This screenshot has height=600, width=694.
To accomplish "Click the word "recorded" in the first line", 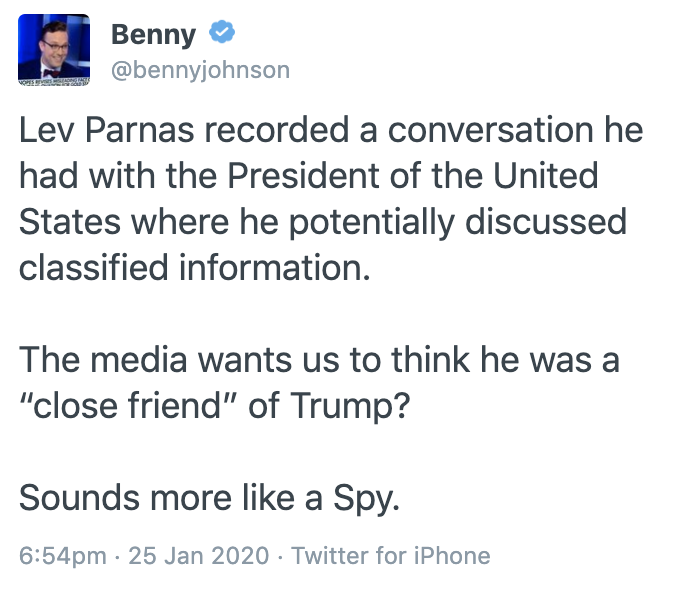I will tap(276, 130).
